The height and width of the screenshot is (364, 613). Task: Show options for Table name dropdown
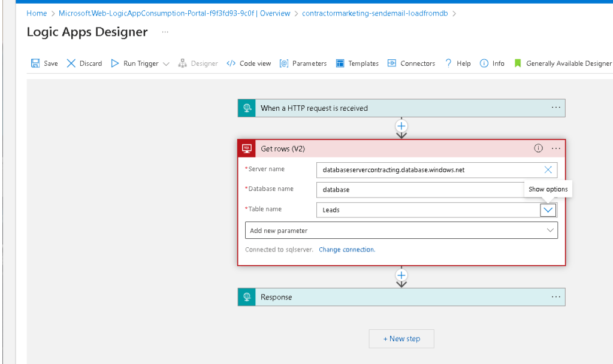[x=548, y=210]
